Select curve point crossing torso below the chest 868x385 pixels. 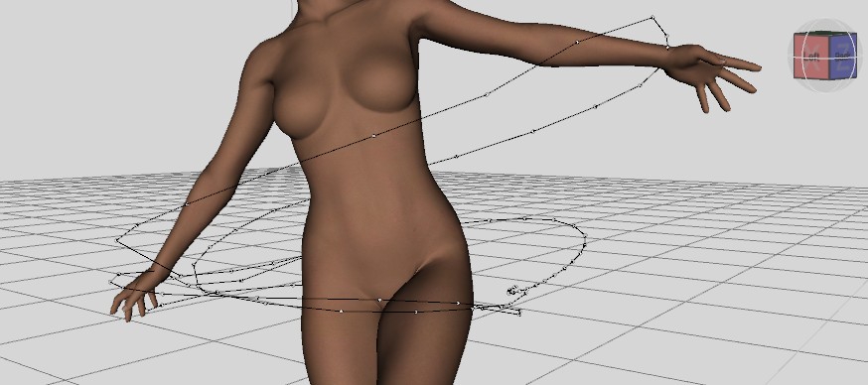click(373, 136)
